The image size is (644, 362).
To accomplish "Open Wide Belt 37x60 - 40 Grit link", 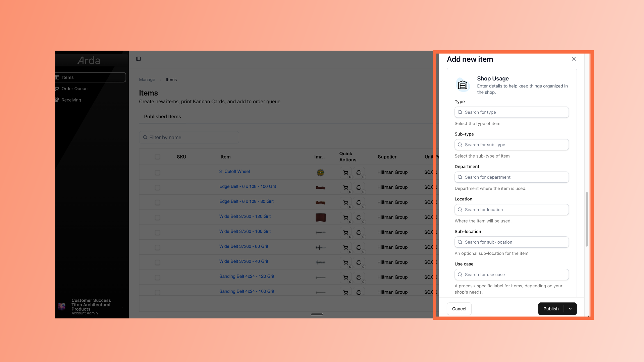I will point(244,261).
